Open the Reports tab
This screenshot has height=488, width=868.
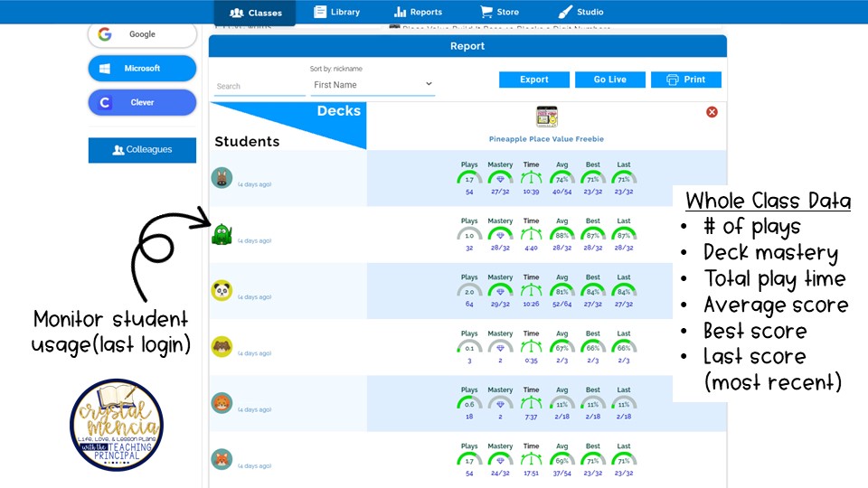[x=418, y=13]
